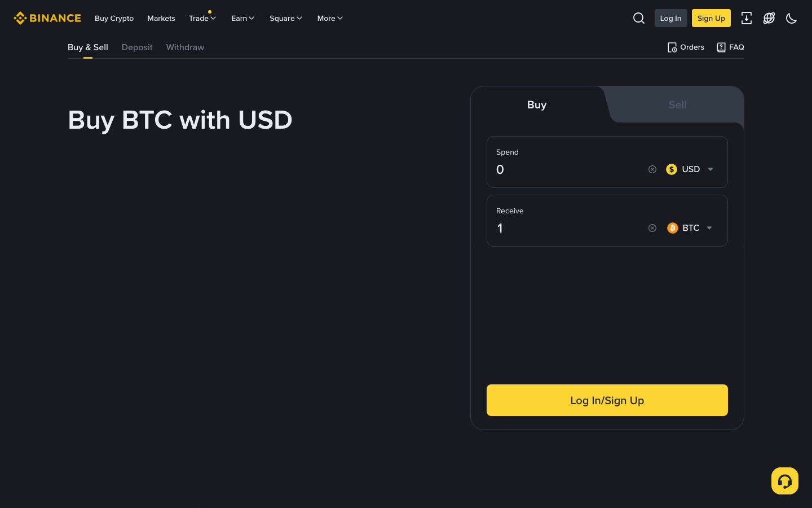Click the download app icon
The width and height of the screenshot is (812, 508).
click(747, 18)
